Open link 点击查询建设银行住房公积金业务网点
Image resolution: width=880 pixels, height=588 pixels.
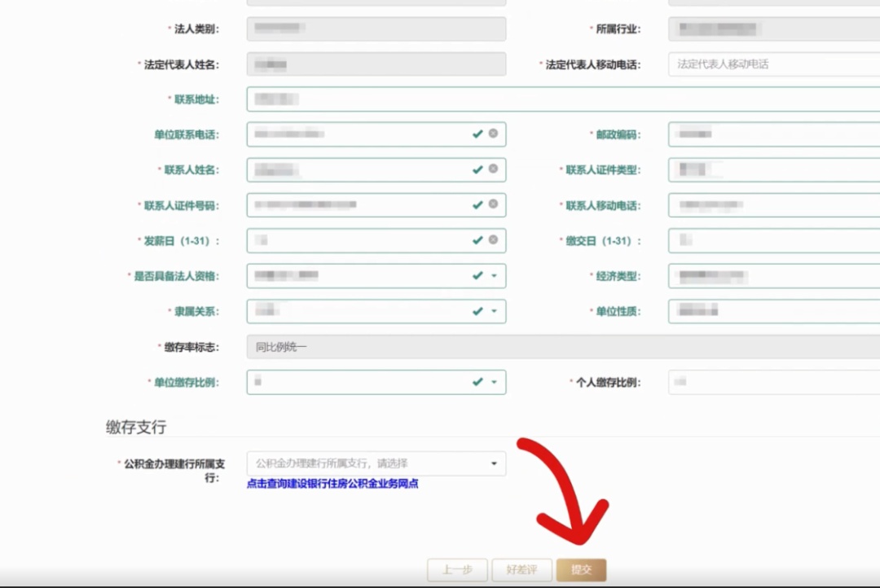coord(332,484)
